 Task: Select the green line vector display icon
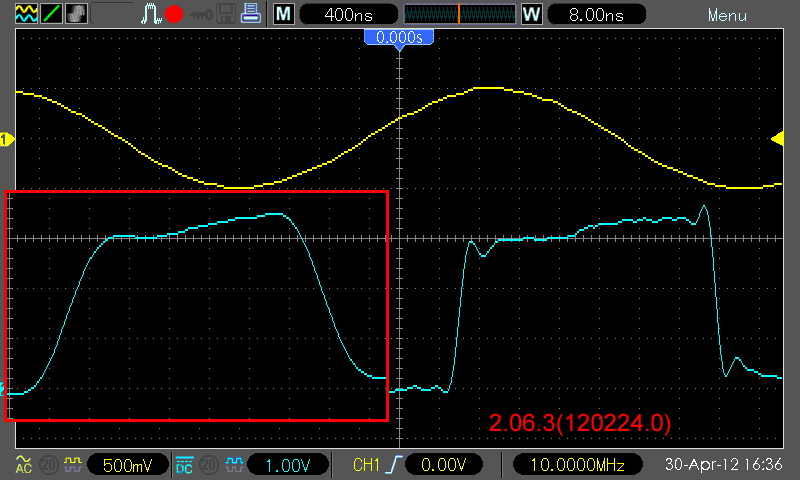pyautogui.click(x=52, y=14)
